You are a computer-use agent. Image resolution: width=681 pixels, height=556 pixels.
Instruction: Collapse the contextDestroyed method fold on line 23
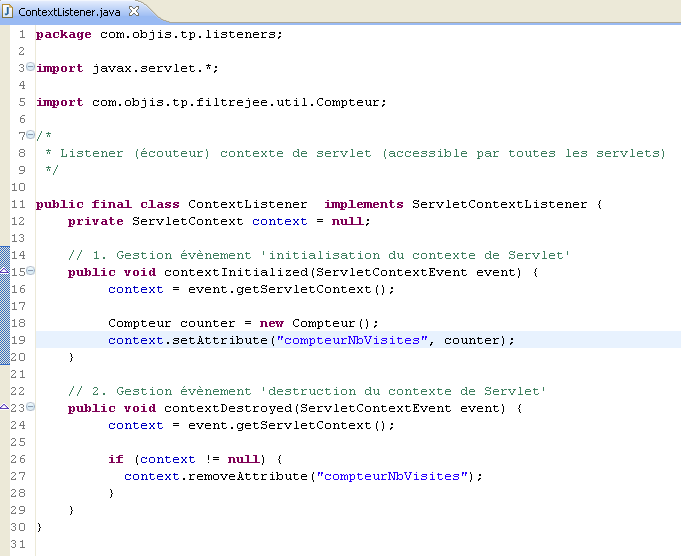tap(30, 407)
